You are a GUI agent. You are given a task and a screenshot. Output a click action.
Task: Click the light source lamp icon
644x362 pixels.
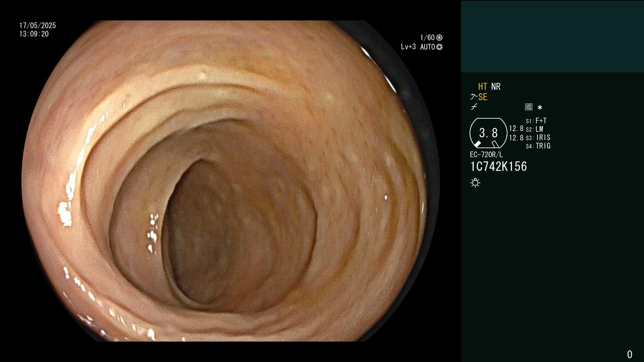(x=475, y=183)
